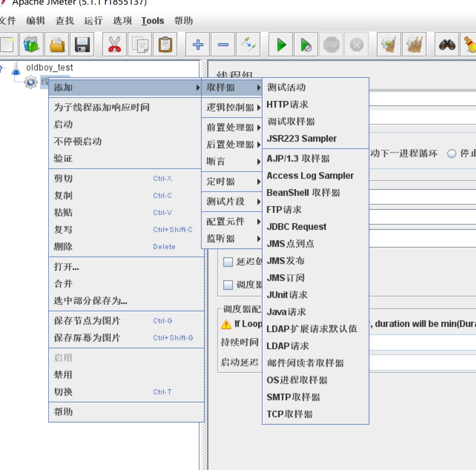
Task: Click the binoculars Search icon
Action: point(447,44)
